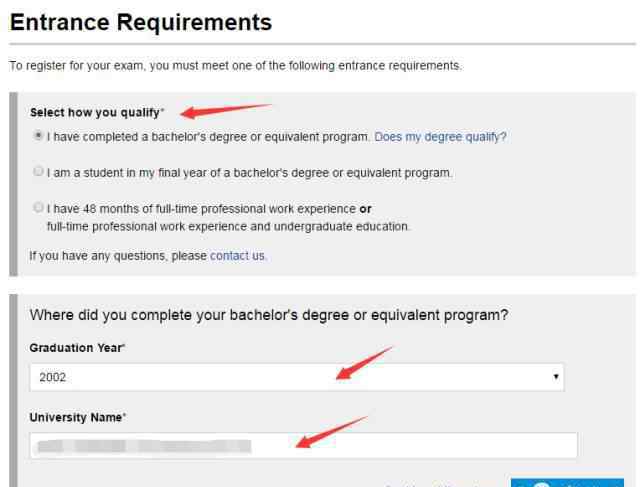This screenshot has width=640, height=487.
Task: Open the 'Does my degree qualify?' link
Action: [440, 137]
